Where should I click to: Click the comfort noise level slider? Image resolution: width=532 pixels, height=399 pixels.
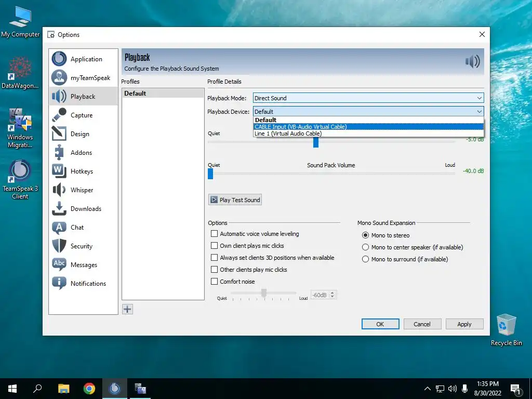click(263, 292)
